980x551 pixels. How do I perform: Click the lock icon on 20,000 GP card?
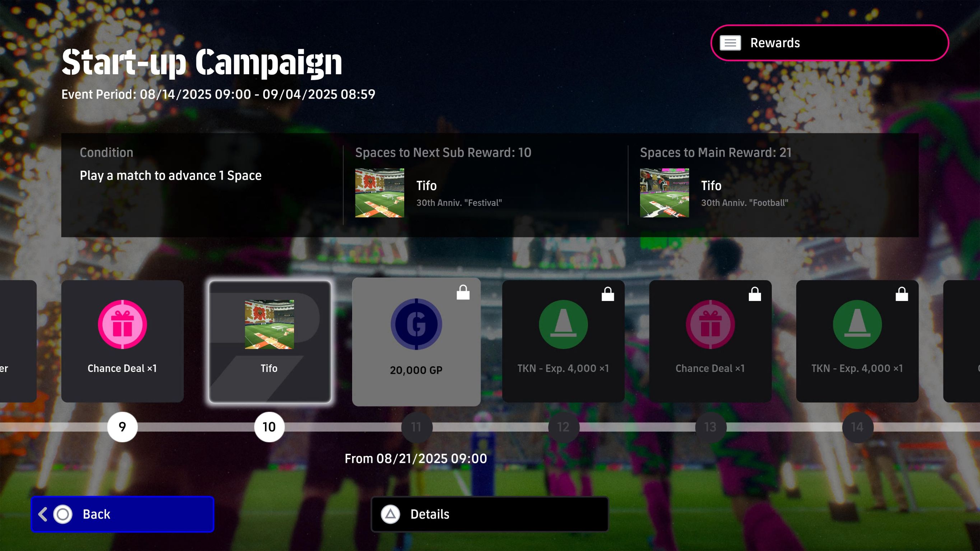[463, 293]
